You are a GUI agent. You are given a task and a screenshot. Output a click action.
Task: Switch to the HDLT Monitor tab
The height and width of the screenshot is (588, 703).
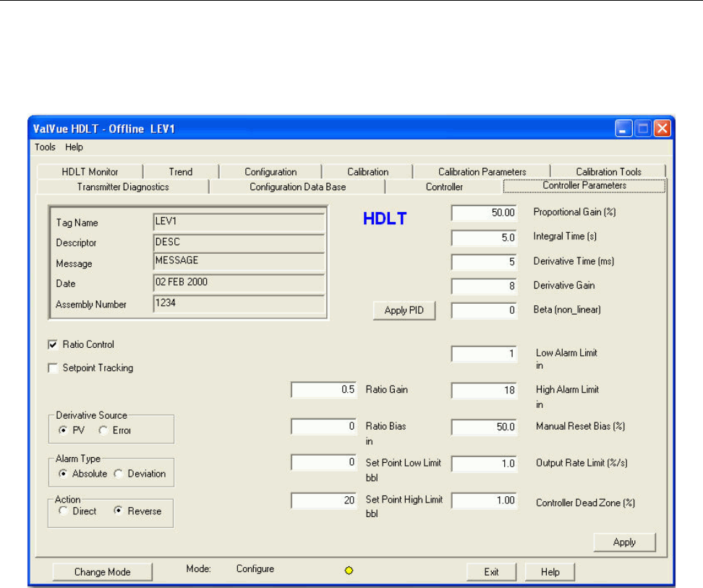pos(90,171)
